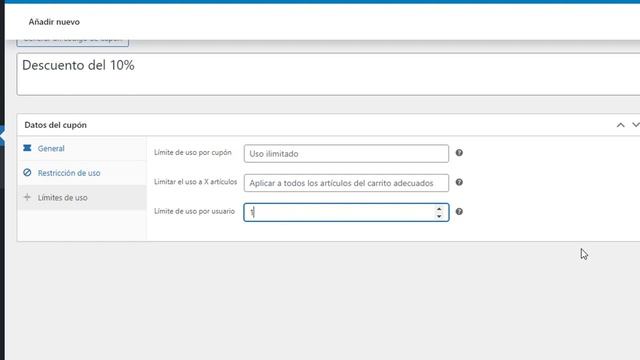Click the Limitar el uso a X artículos label
This screenshot has height=360, width=640.
click(196, 182)
